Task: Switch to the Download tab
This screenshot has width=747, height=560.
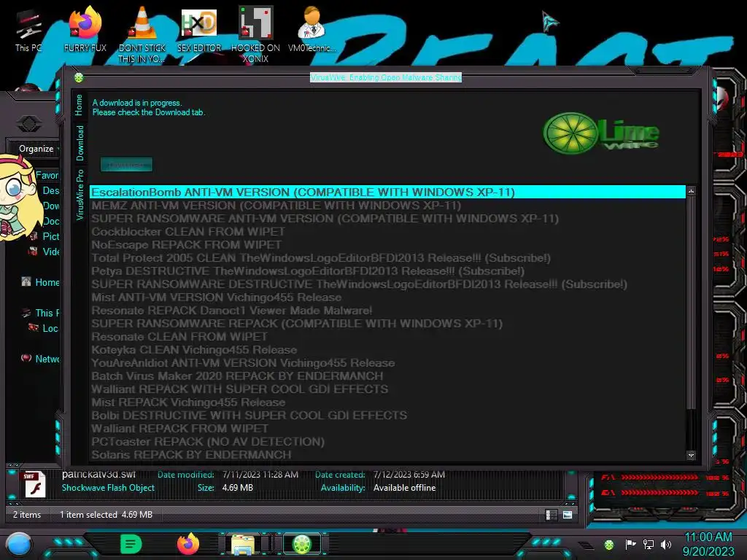Action: point(79,143)
